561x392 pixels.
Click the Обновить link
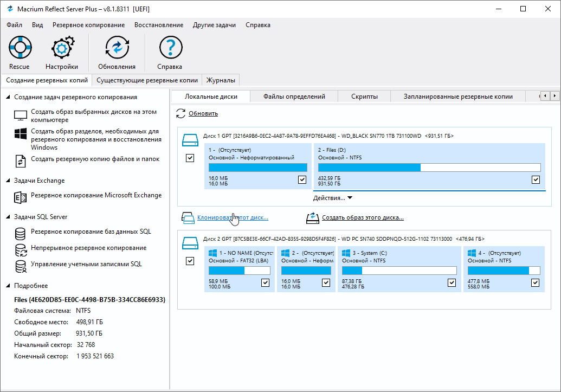click(203, 113)
